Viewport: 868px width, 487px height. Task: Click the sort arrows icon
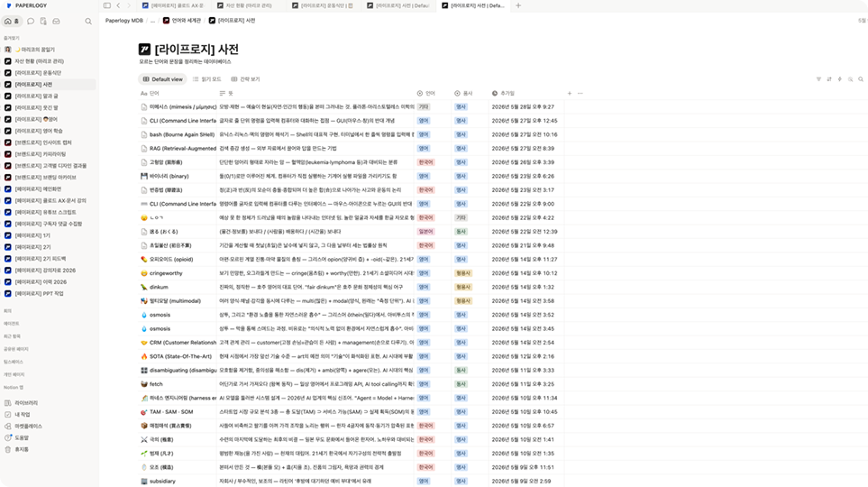[829, 79]
